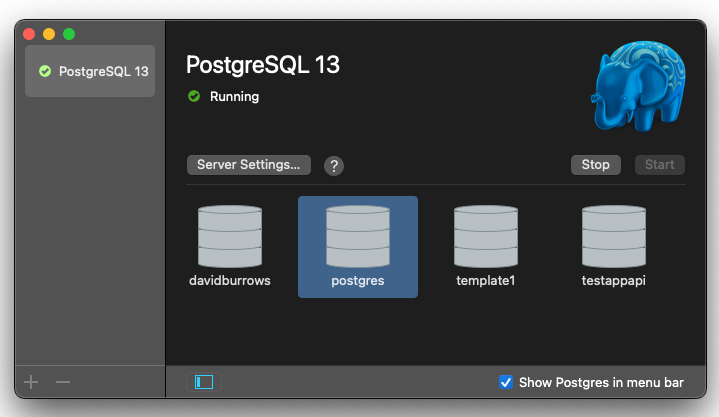Open the testappapi database icon
This screenshot has width=719, height=417.
pos(614,237)
